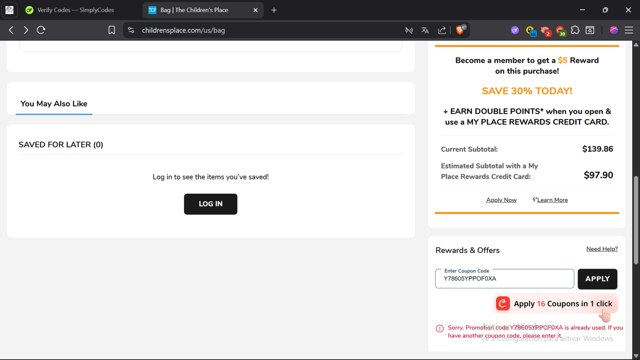Click the page vertical scrollbar thumb
Screen dimensions: 640x360
636,220
